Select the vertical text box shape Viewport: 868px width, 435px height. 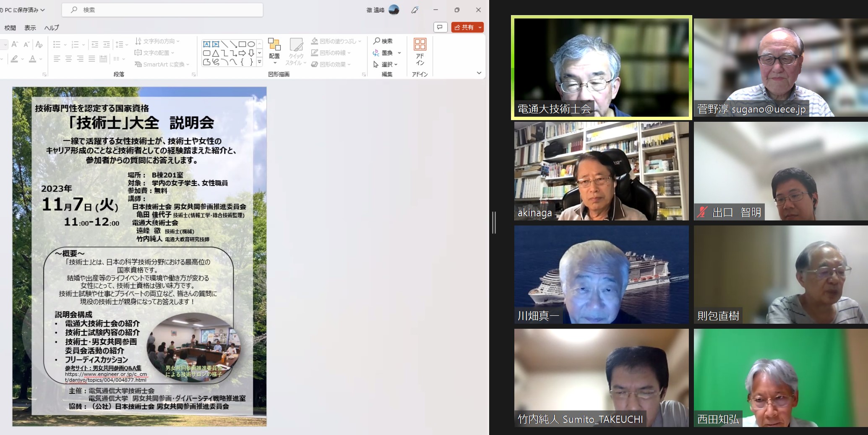coord(216,44)
